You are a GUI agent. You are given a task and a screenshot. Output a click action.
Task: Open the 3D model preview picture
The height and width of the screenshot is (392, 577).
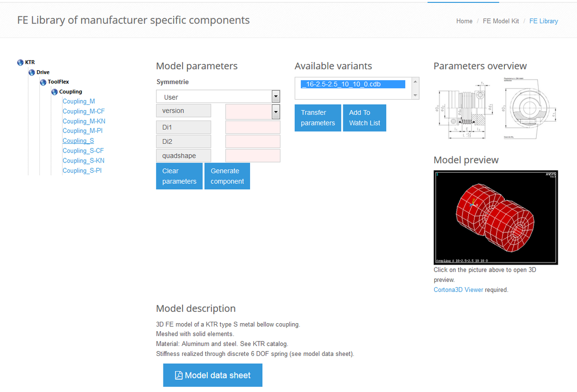point(496,217)
